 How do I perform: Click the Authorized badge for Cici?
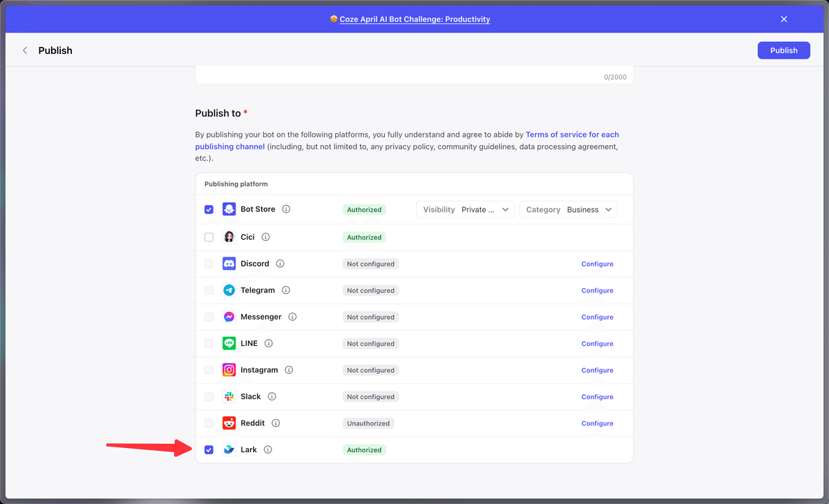tap(364, 237)
